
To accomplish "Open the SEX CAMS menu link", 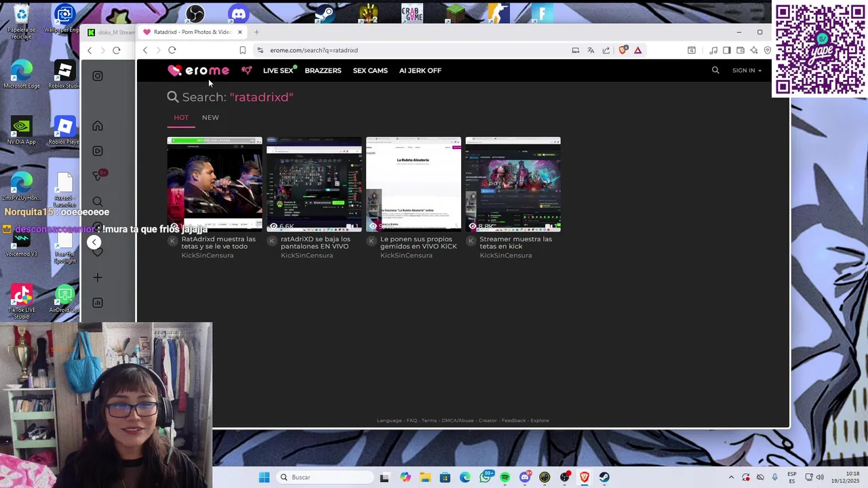I will [x=370, y=70].
